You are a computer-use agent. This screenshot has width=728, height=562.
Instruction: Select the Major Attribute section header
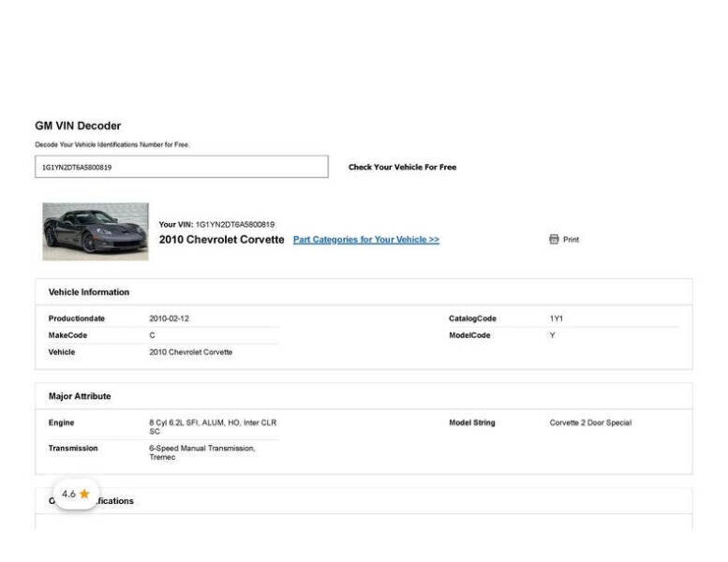tap(80, 396)
